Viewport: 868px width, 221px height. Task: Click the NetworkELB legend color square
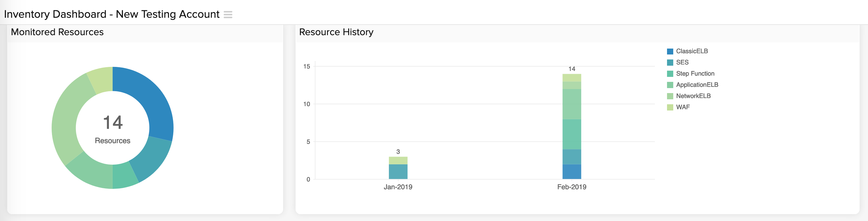(x=670, y=96)
